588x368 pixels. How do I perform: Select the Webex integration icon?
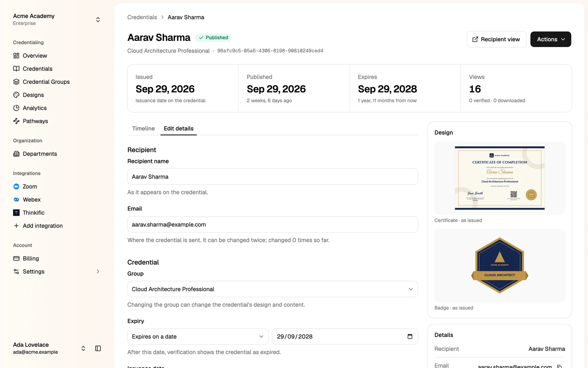(16, 199)
